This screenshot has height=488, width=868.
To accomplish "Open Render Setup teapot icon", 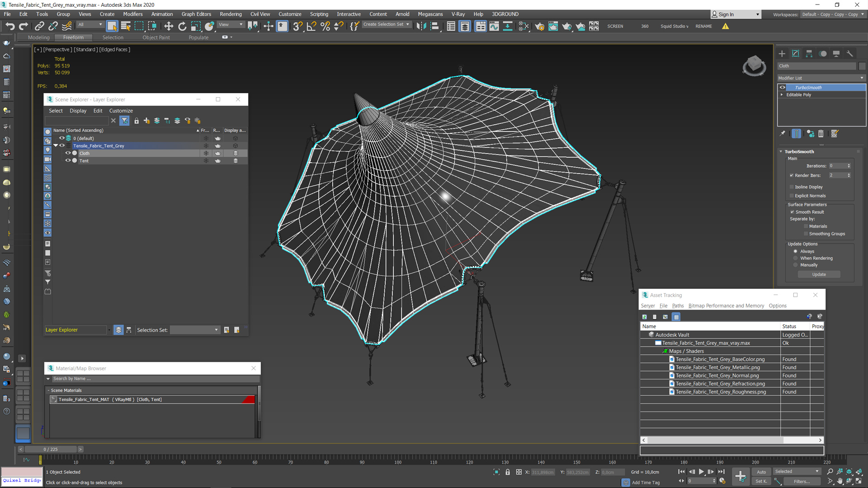I will point(539,26).
